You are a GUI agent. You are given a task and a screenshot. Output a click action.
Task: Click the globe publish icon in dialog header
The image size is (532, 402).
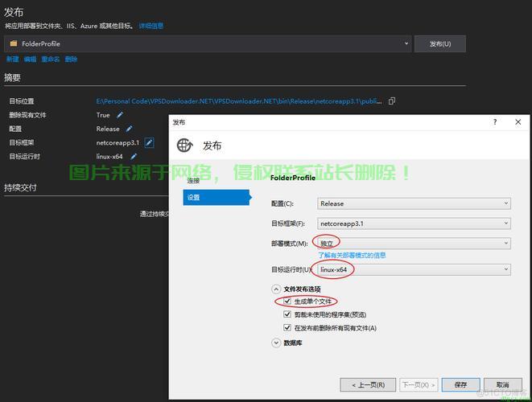[x=185, y=146]
